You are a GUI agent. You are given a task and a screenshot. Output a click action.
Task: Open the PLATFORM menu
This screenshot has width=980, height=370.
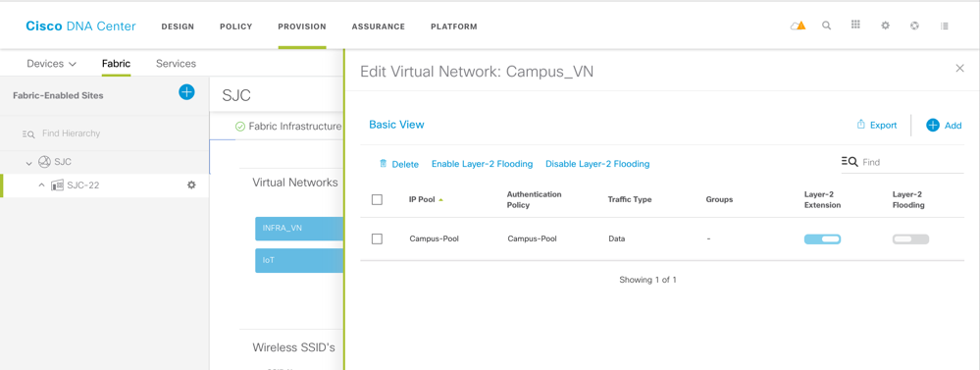[454, 26]
